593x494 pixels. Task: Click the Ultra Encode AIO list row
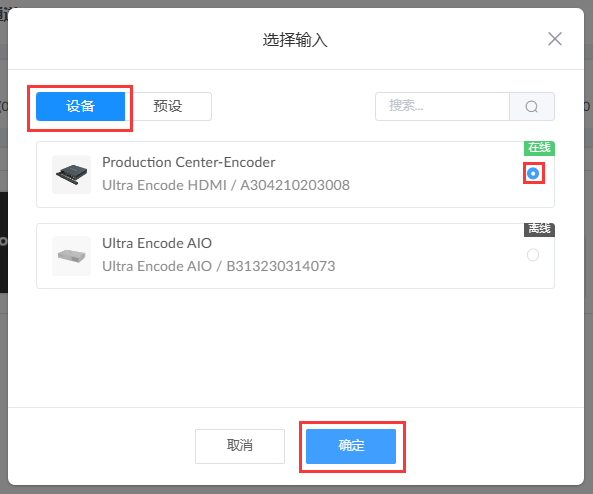point(295,256)
